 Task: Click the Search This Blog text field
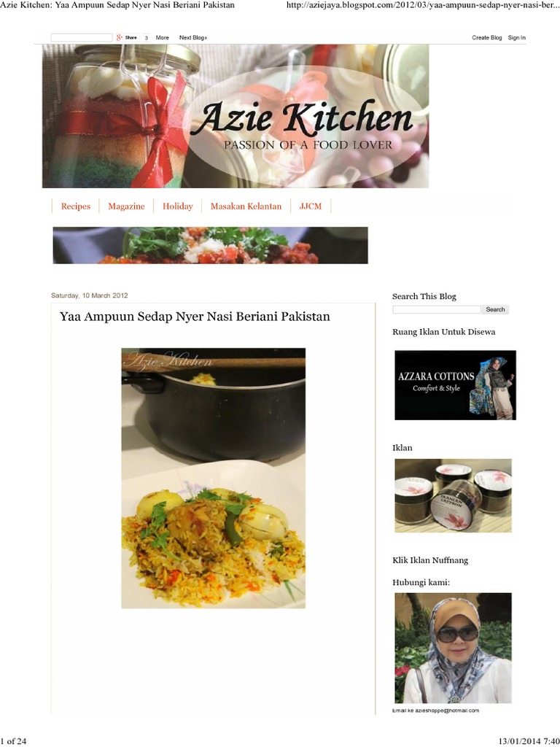tap(437, 309)
